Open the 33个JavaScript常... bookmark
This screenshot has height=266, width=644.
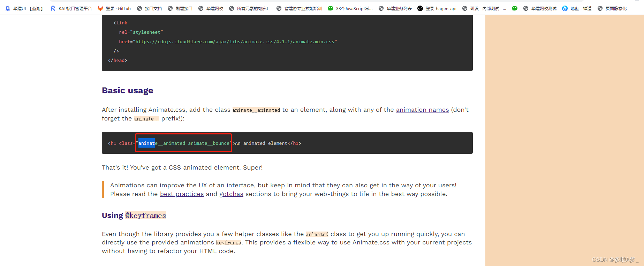point(350,8)
